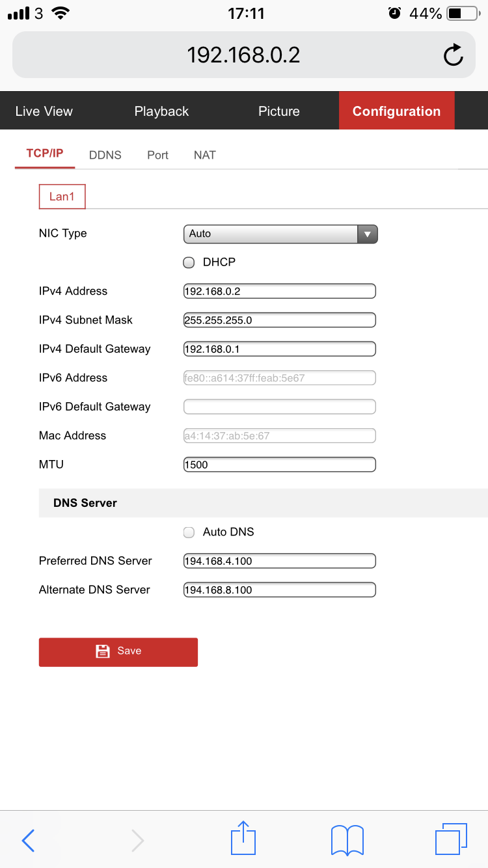Tap the Safari back arrow
The image size is (488, 868).
coord(28,840)
